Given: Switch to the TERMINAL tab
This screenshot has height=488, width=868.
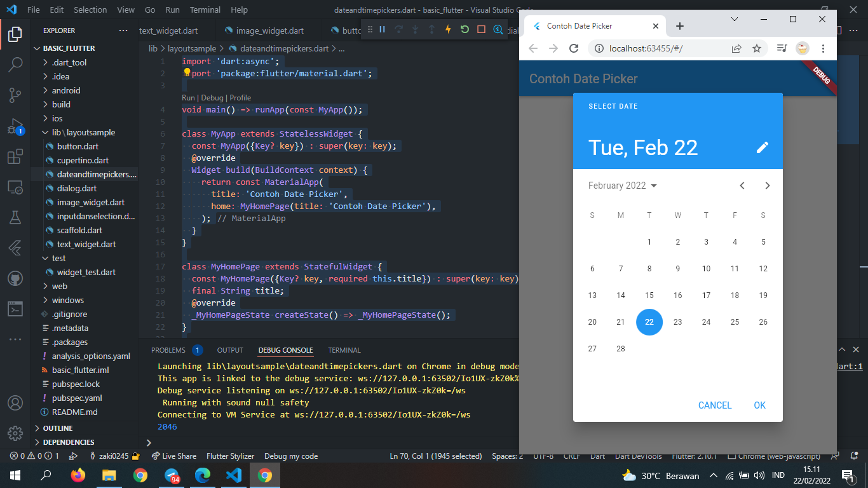Looking at the screenshot, I should (x=344, y=349).
